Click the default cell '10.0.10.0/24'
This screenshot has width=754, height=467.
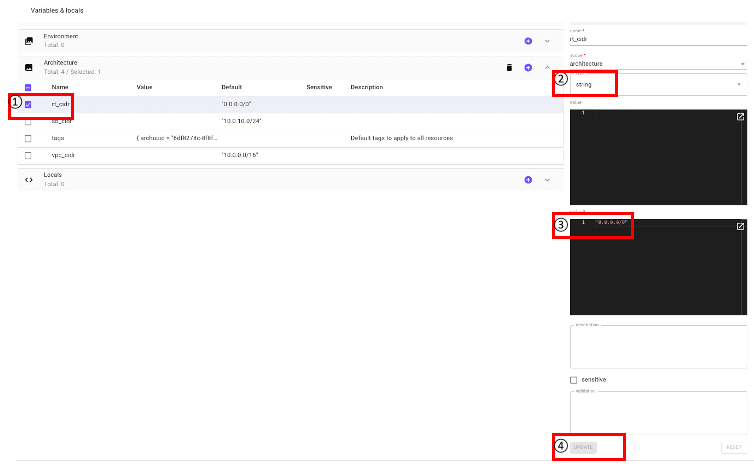(x=241, y=121)
